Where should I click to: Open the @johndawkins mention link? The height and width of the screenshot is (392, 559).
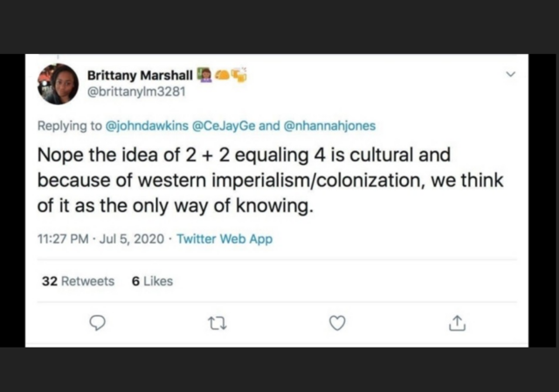(147, 126)
